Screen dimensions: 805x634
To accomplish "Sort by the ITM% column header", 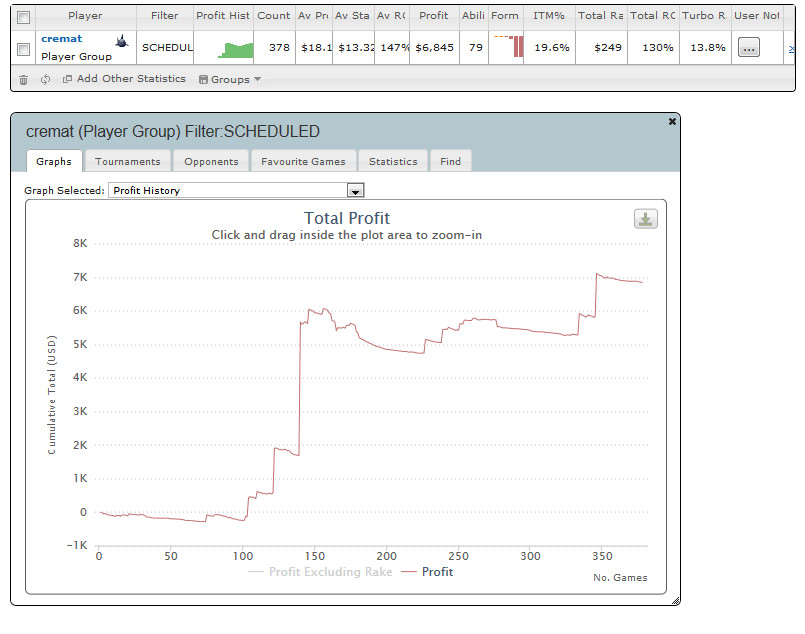I will coord(549,16).
